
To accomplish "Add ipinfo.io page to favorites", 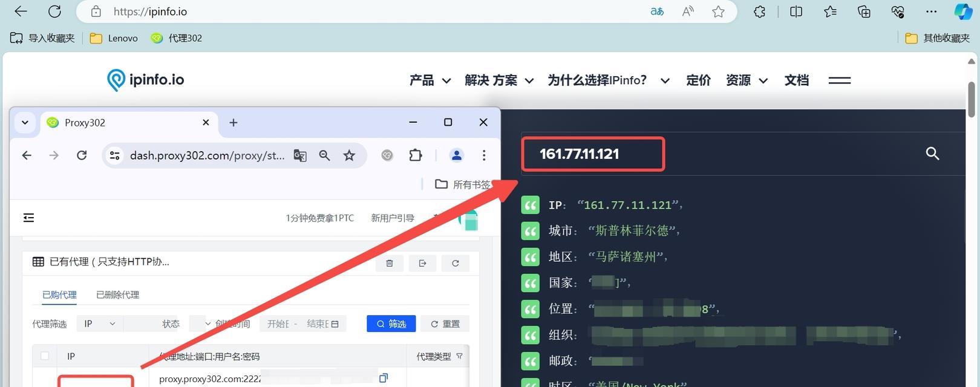I will (718, 11).
